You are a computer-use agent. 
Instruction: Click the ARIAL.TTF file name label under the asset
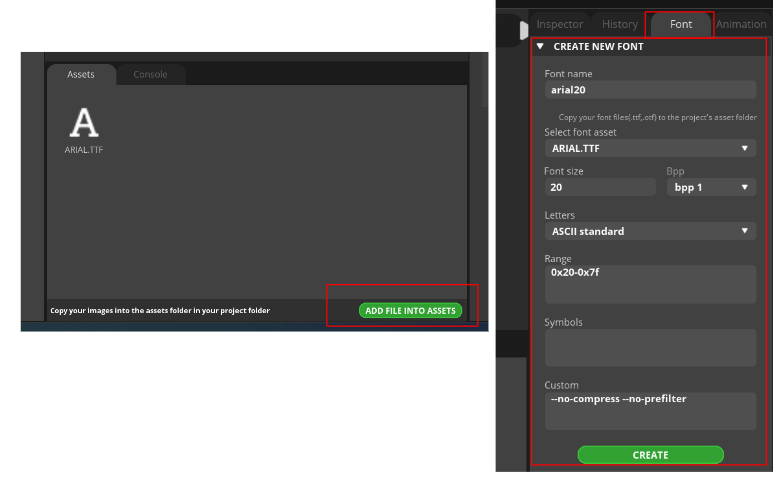pyautogui.click(x=84, y=150)
